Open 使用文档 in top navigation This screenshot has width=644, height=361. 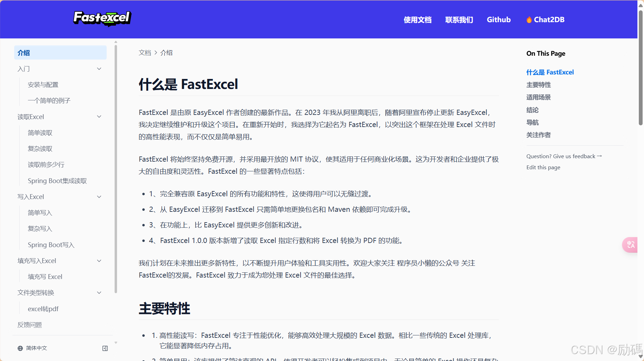[418, 20]
